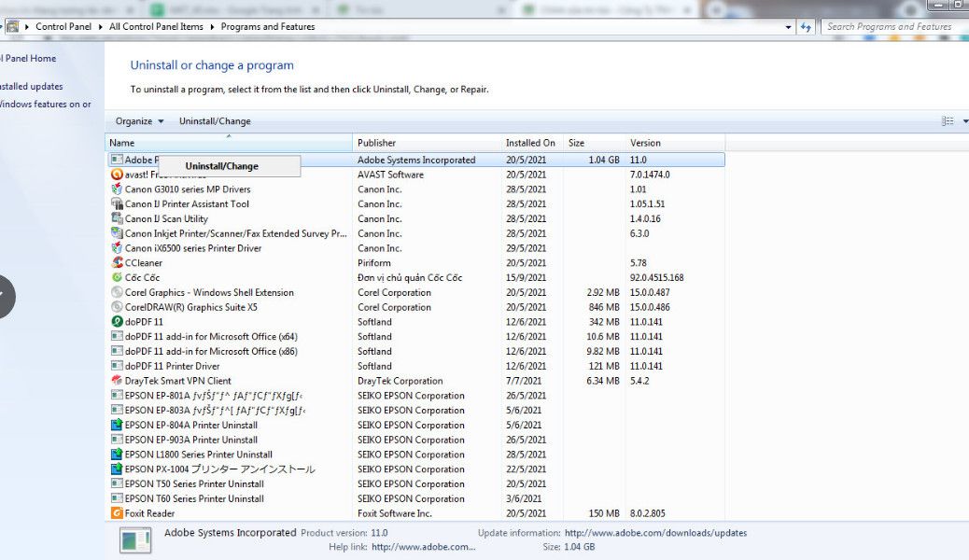This screenshot has height=560, width=969.
Task: Click Adobe Systems Incorporated publisher cell
Action: tap(416, 160)
